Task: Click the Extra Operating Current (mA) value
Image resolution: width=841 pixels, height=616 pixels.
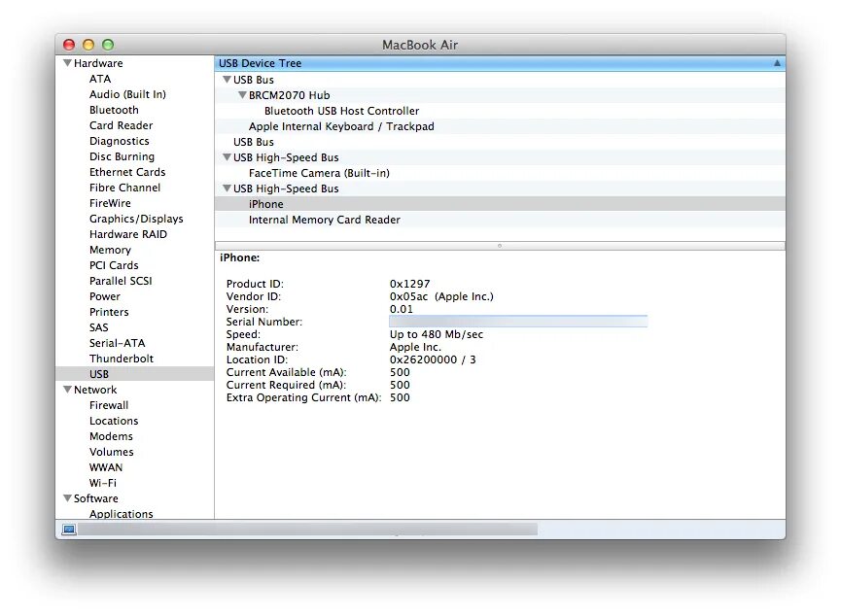Action: pos(400,397)
